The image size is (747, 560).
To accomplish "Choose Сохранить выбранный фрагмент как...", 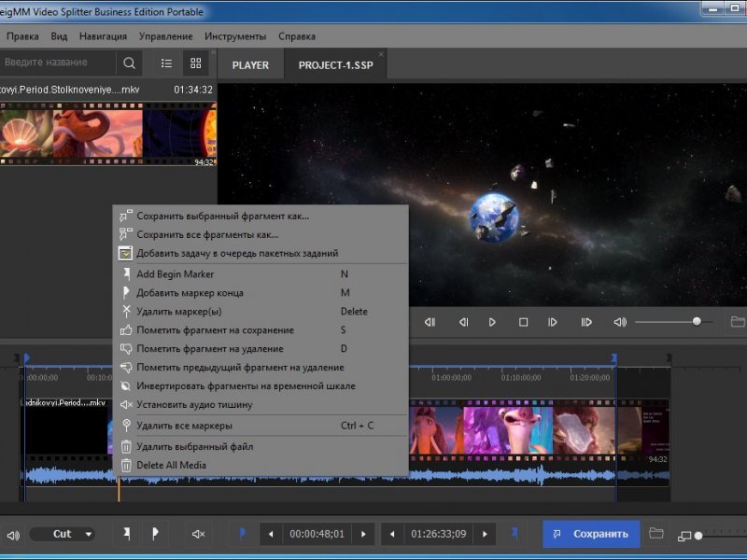I will tap(261, 216).
